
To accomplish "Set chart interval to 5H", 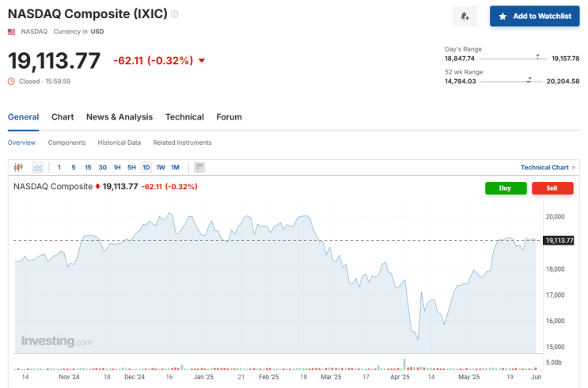I will [131, 167].
